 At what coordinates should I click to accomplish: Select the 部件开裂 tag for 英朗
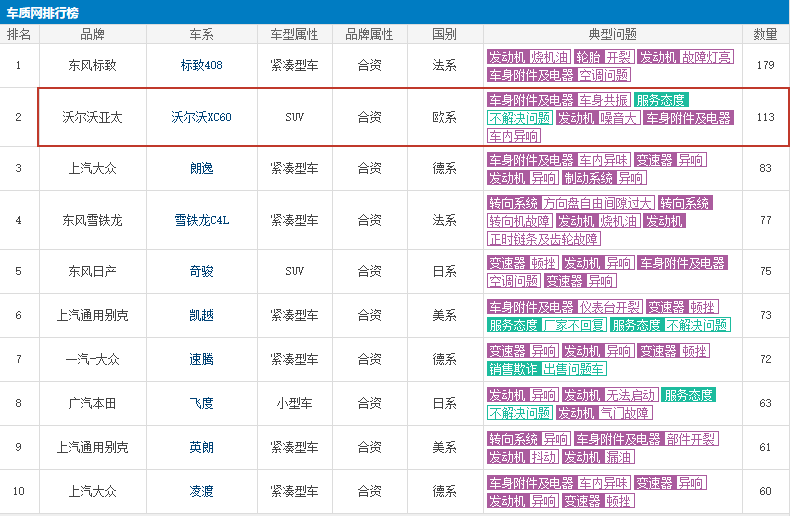point(691,439)
